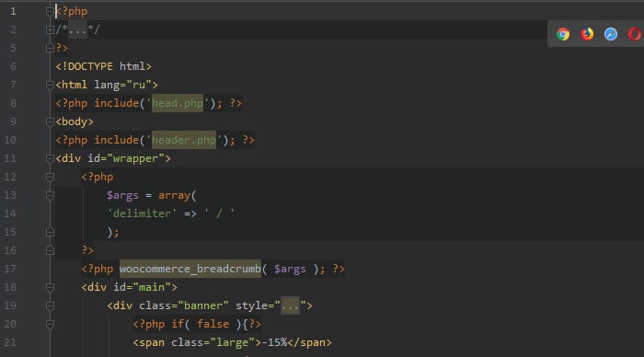Click 'head.php' include path
Screen dimensions: 644x357
[x=178, y=103]
